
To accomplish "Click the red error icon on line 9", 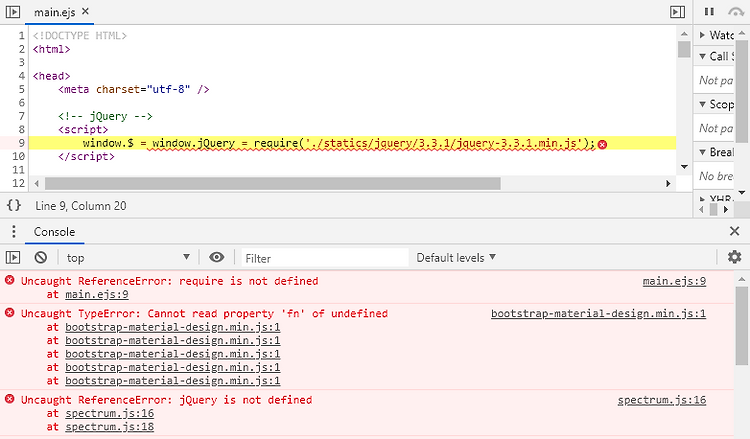I will tap(602, 144).
